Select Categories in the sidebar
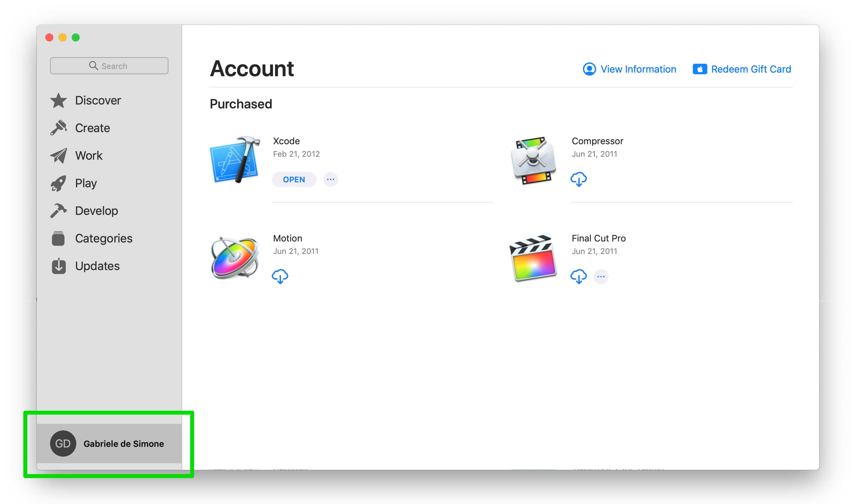 pyautogui.click(x=103, y=239)
